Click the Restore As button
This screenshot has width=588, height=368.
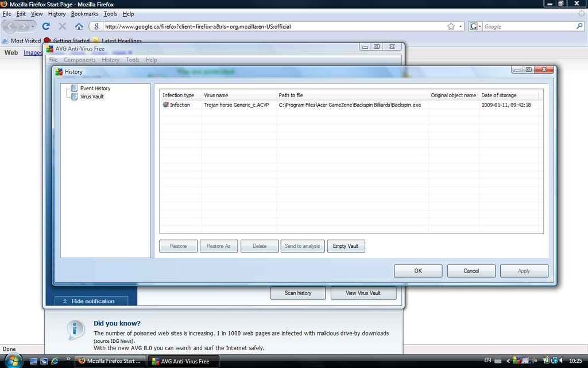tap(219, 246)
